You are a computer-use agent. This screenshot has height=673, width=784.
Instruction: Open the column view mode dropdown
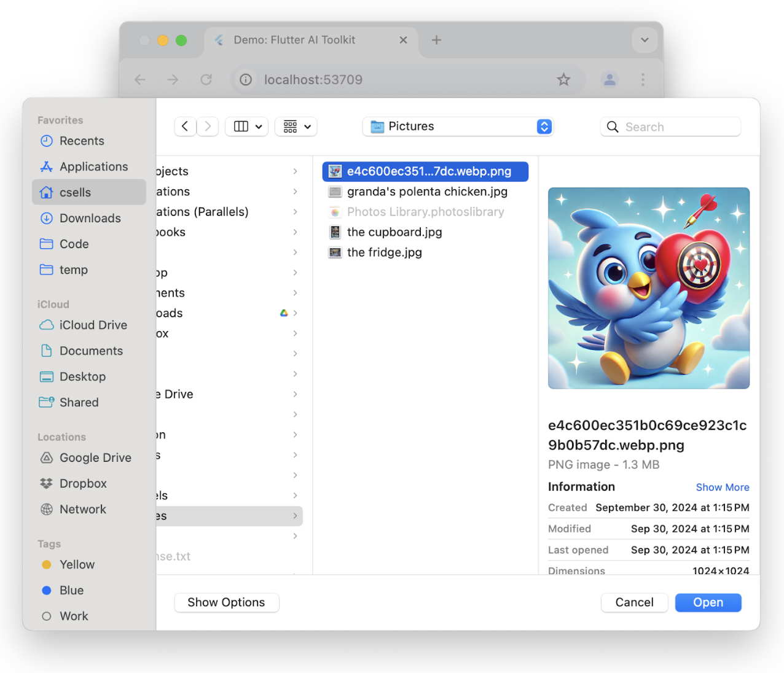247,126
